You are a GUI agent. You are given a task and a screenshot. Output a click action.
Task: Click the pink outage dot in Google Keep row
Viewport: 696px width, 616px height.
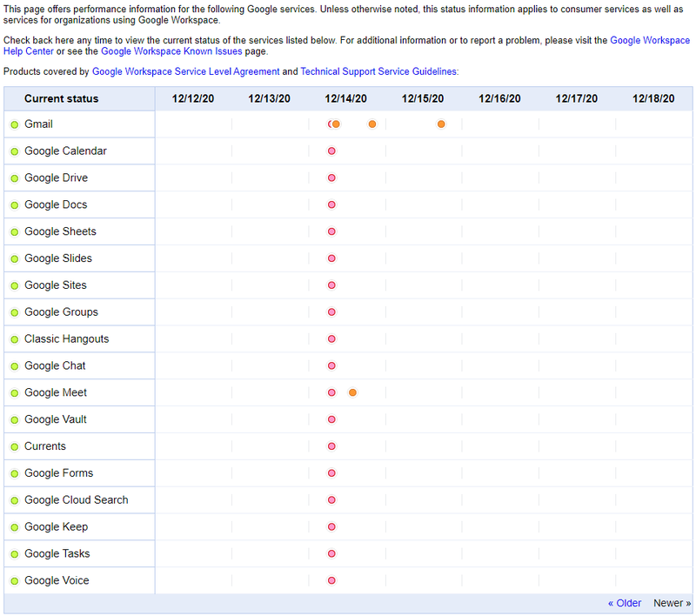pos(331,527)
